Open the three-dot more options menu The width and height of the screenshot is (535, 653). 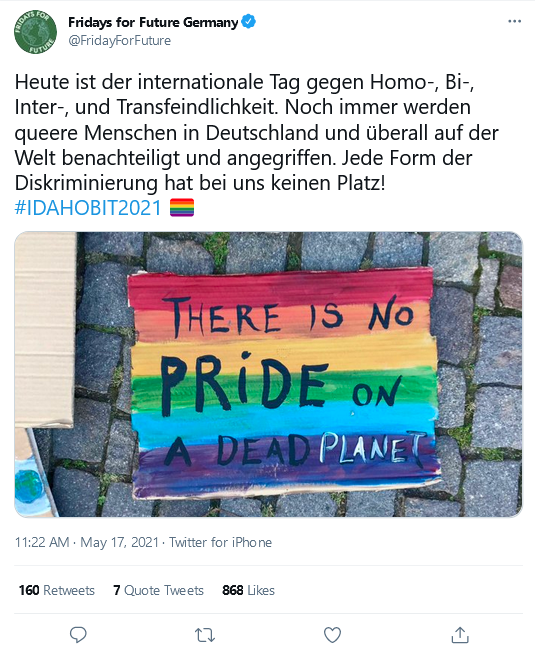515,21
